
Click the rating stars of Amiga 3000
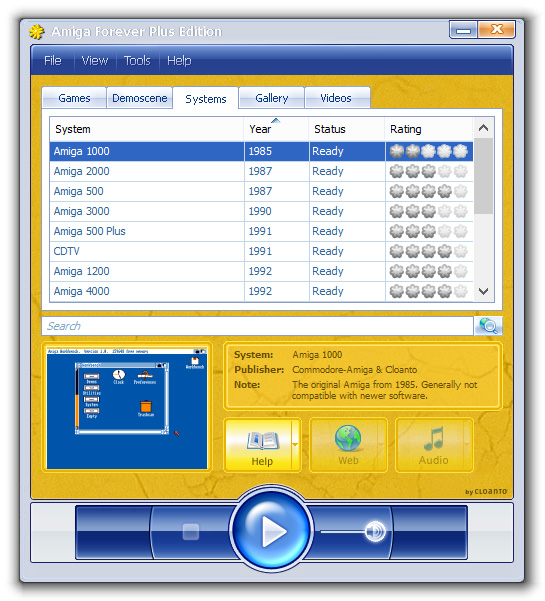428,211
